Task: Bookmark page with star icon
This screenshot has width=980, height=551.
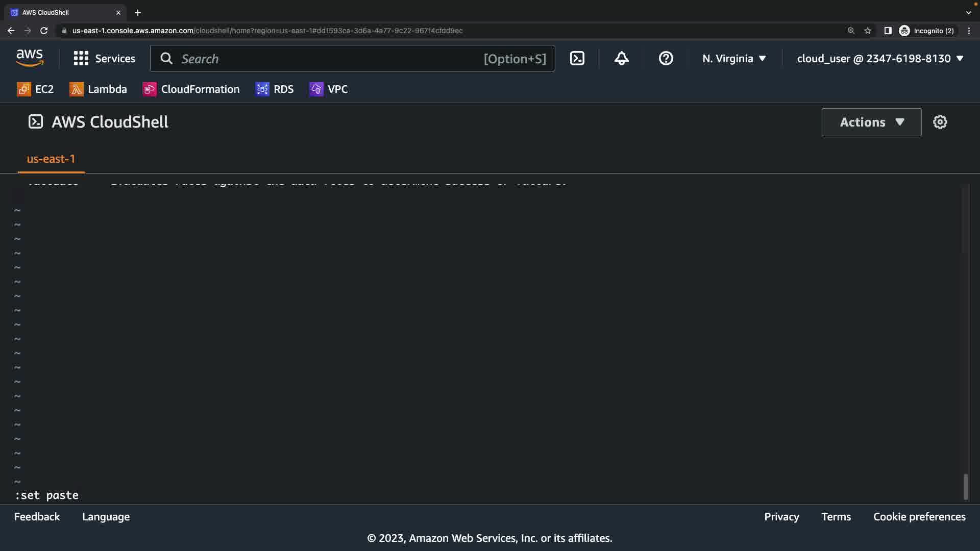Action: pos(868,31)
